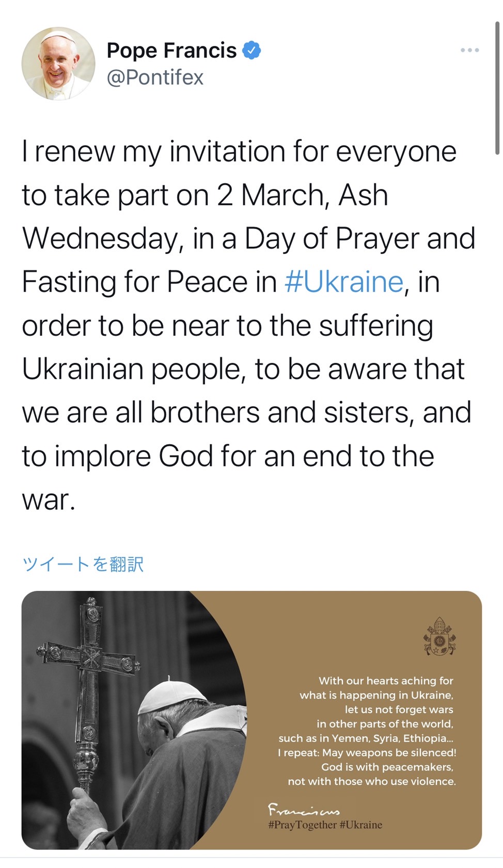Click the papal coat of arms emblem

(x=439, y=636)
